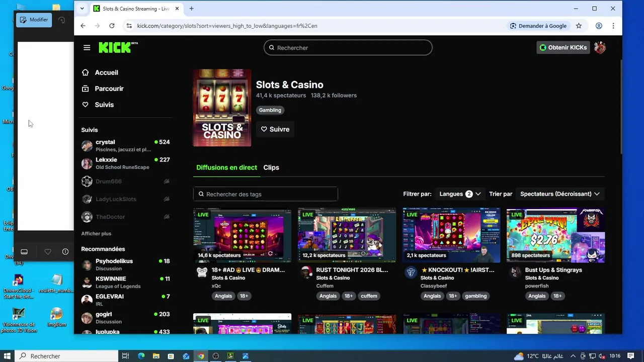Open xQc's live stream thumbnail
Image resolution: width=644 pixels, height=362 pixels.
point(242,235)
